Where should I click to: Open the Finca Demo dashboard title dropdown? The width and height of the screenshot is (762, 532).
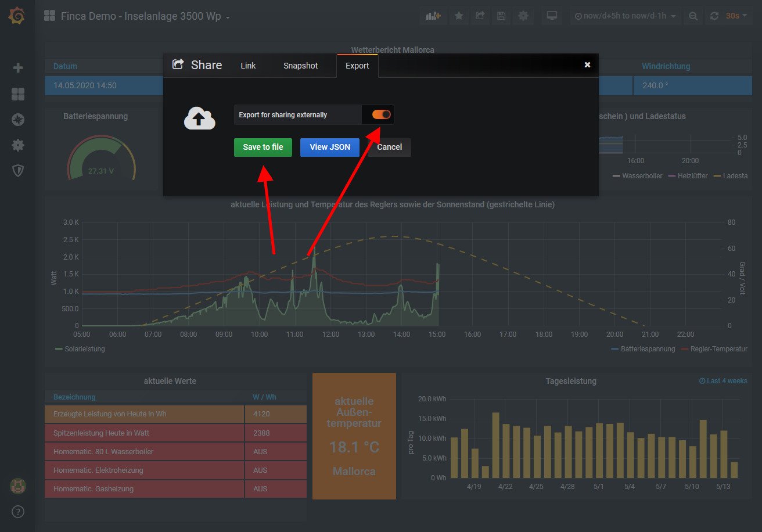(145, 16)
